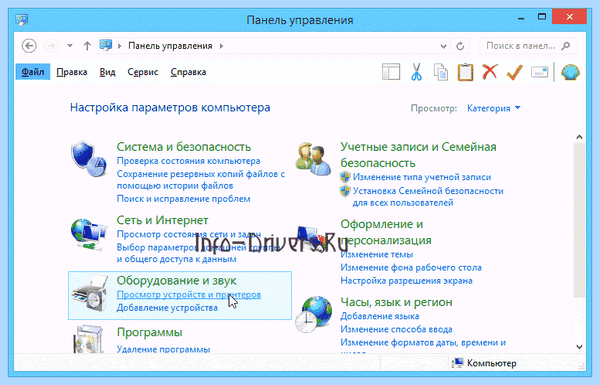This screenshot has height=385, width=600.
Task: Click the Сеть и Интернет globe icon
Action: [89, 234]
